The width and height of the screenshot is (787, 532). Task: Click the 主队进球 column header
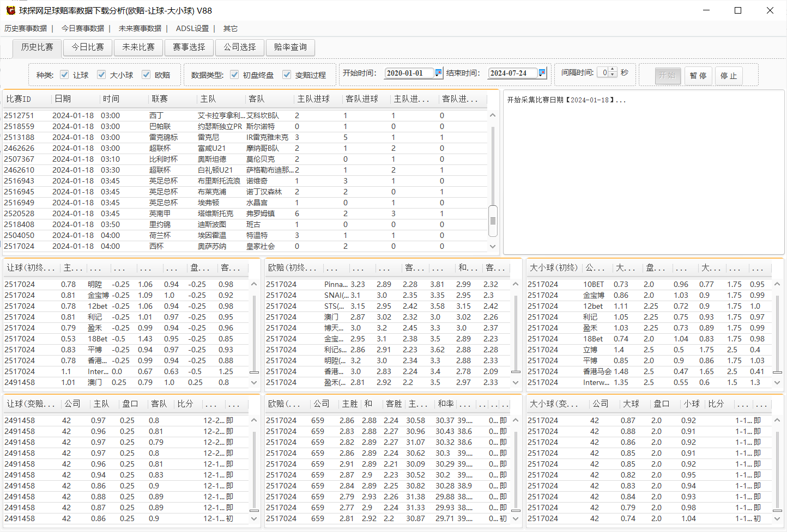pos(318,99)
